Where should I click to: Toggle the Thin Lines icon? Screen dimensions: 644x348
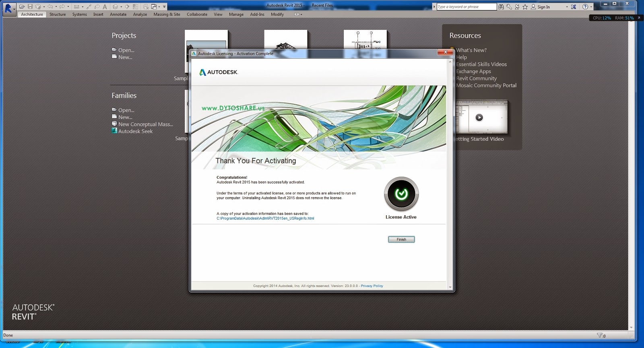point(136,7)
